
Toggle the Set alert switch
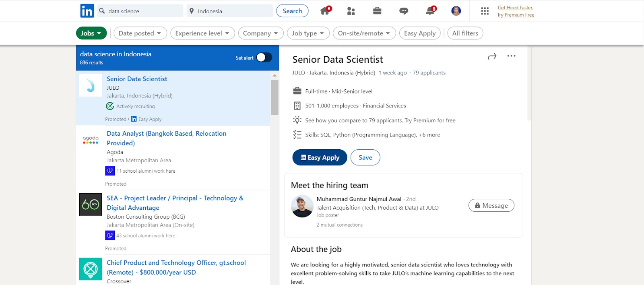coord(264,58)
